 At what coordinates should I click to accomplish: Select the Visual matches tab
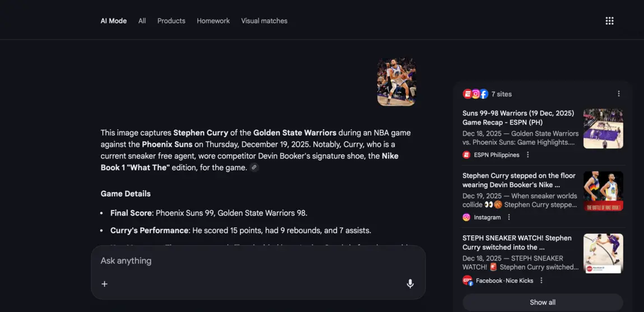(x=264, y=21)
